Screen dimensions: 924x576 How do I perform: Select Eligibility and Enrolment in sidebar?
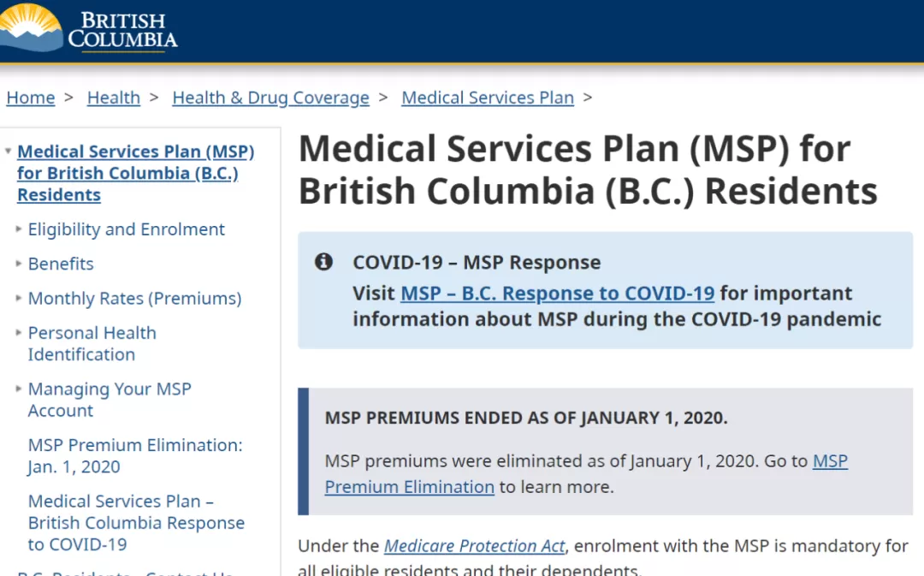point(126,229)
